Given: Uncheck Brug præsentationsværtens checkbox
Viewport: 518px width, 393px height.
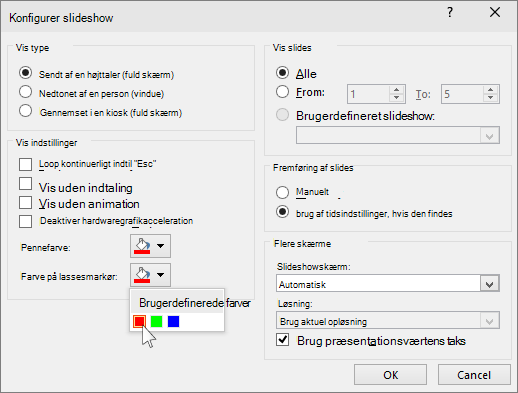Looking at the screenshot, I should pyautogui.click(x=282, y=340).
